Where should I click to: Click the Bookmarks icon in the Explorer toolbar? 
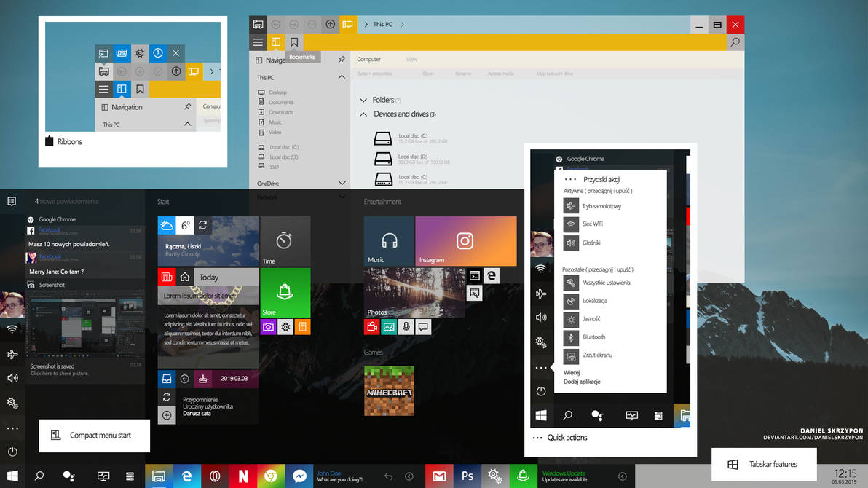click(x=293, y=42)
